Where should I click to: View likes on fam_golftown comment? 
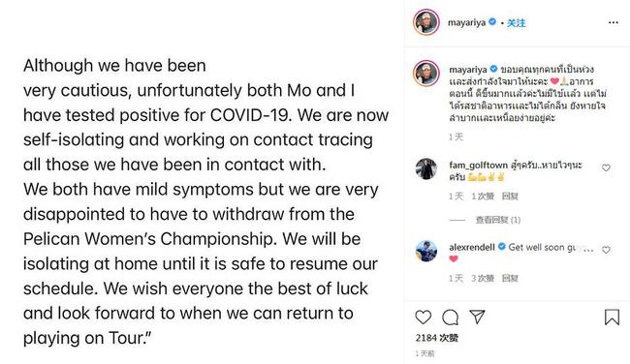coord(483,197)
